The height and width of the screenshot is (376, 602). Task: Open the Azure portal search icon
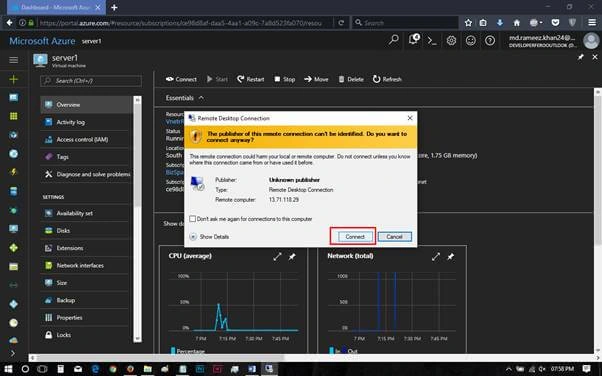click(x=394, y=40)
